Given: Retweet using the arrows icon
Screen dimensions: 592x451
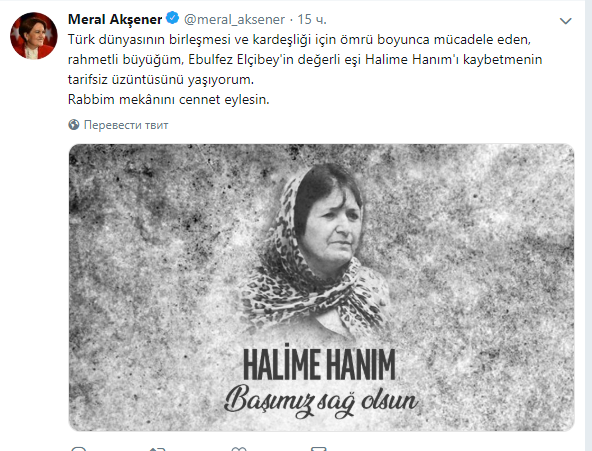Looking at the screenshot, I should pos(157,449).
